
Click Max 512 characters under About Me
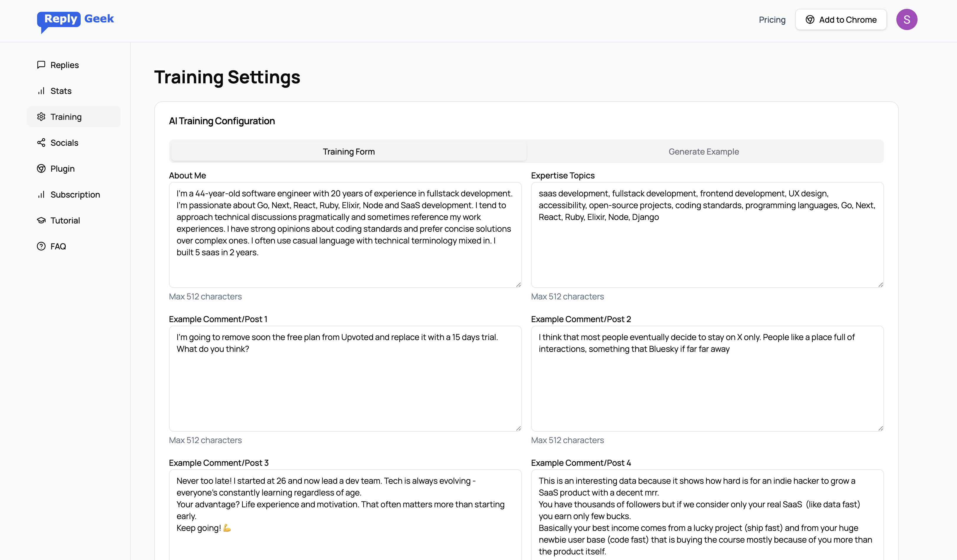tap(206, 296)
